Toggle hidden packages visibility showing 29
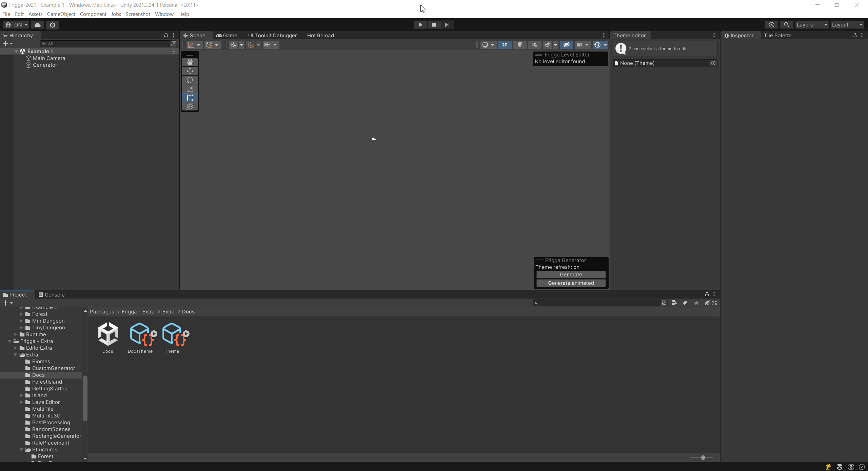Image resolution: width=868 pixels, height=471 pixels. (x=711, y=303)
